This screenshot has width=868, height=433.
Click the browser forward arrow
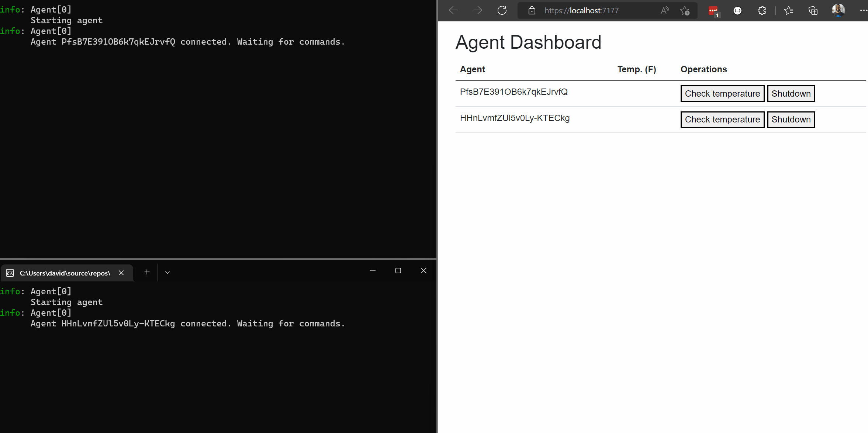click(x=478, y=10)
